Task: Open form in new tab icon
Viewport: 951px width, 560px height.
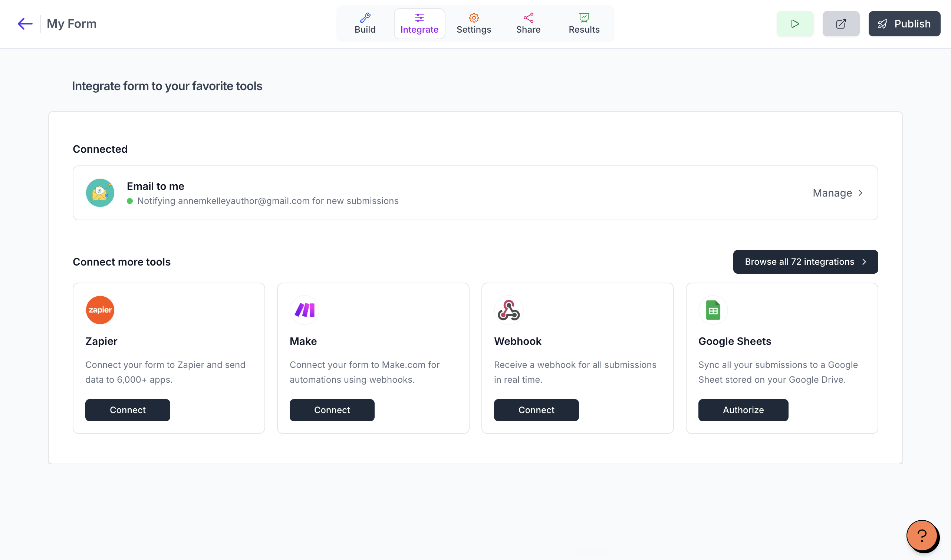Action: 841,24
